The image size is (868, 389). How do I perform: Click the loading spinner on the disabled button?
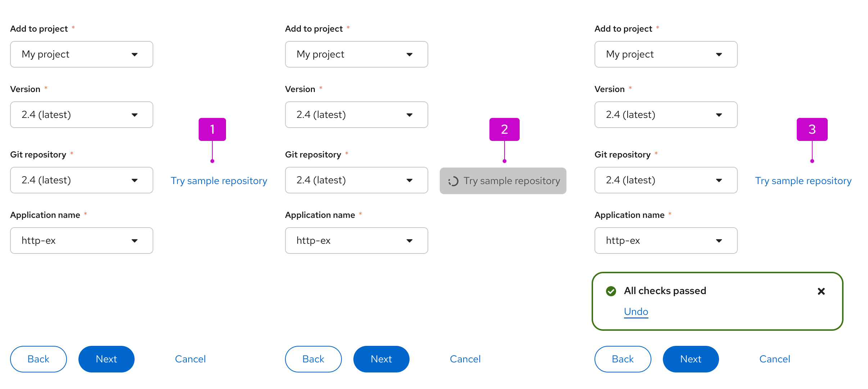[x=453, y=181]
